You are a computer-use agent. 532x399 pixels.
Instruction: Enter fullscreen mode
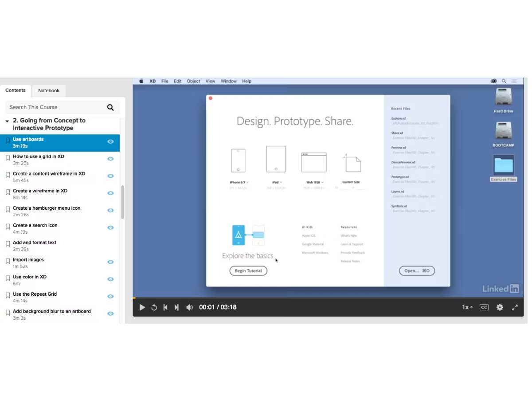pyautogui.click(x=515, y=307)
